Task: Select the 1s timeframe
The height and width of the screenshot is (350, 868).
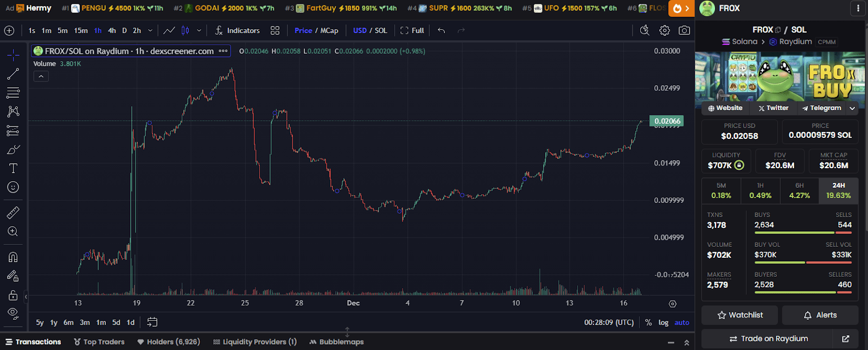Action: tap(32, 30)
